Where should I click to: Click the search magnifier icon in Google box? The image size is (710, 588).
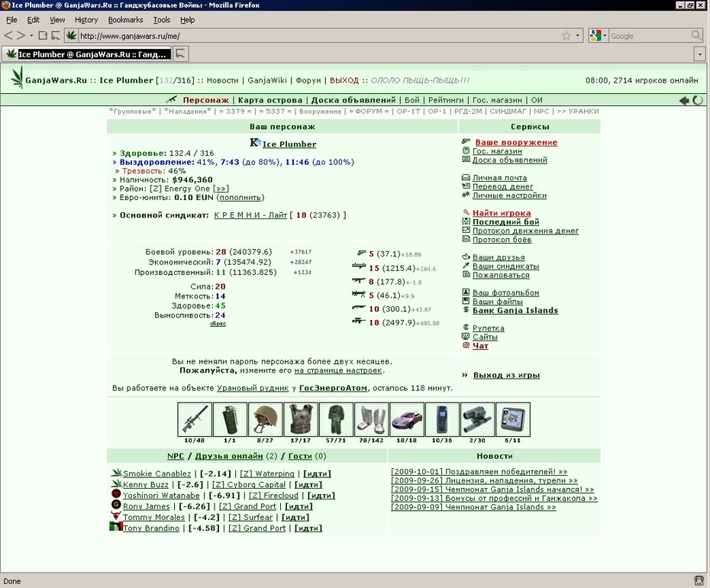(x=696, y=35)
